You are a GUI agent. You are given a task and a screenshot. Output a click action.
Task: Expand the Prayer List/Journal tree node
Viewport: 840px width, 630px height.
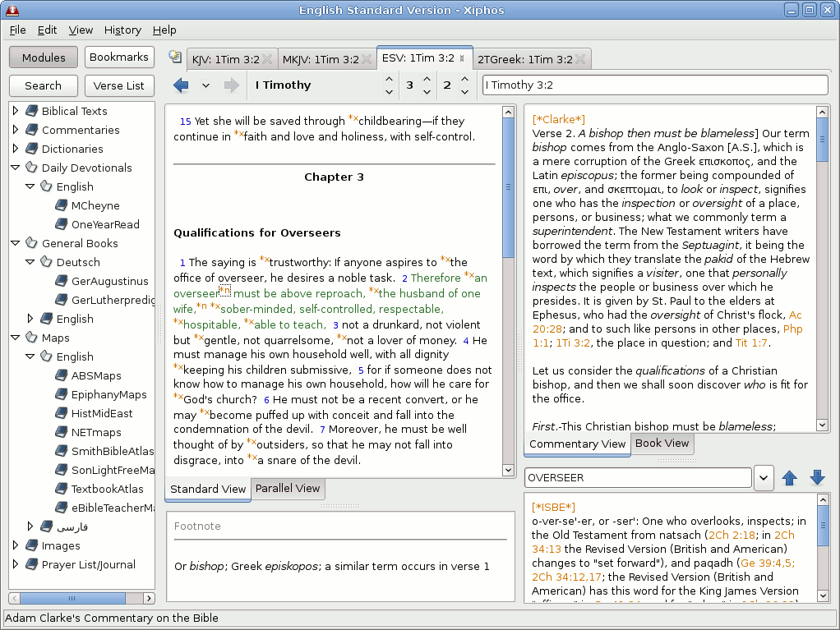16,564
